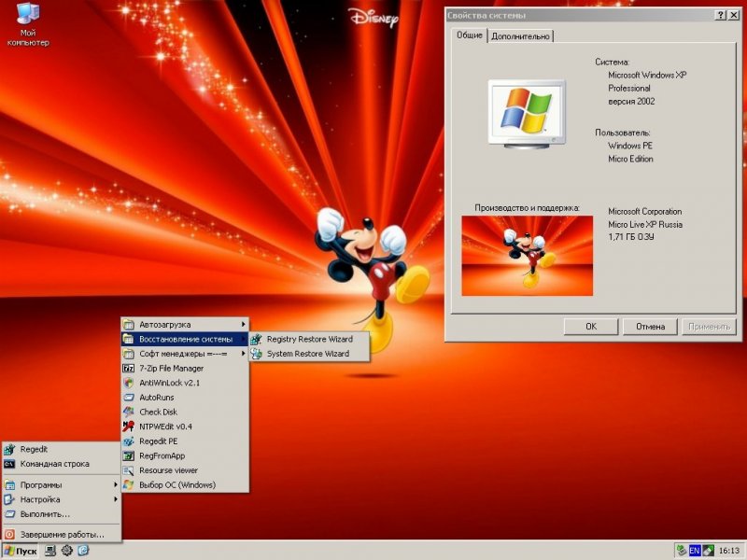
Task: Click the Применить button
Action: (x=709, y=326)
